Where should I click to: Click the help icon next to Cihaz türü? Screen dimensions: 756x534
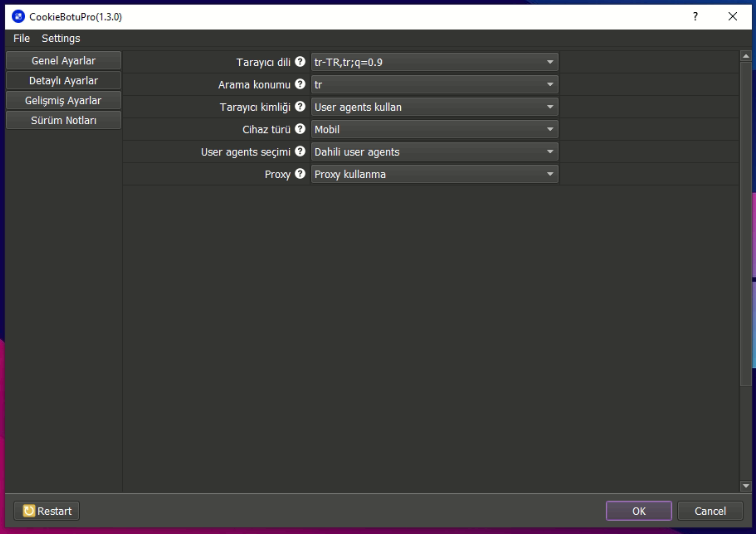[x=300, y=129]
